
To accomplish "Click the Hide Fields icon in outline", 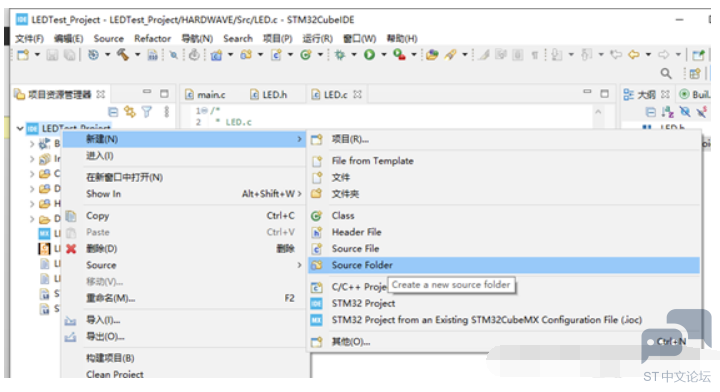I will [x=685, y=112].
